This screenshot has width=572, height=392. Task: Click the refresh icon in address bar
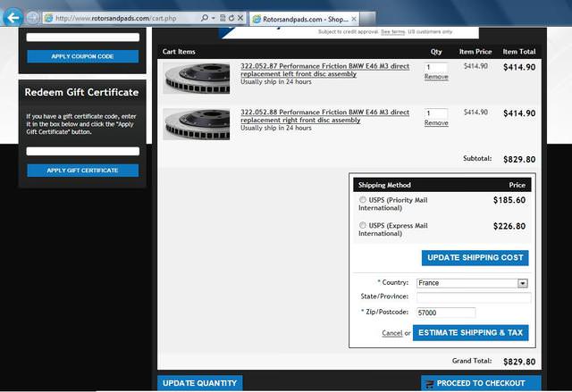[231, 18]
